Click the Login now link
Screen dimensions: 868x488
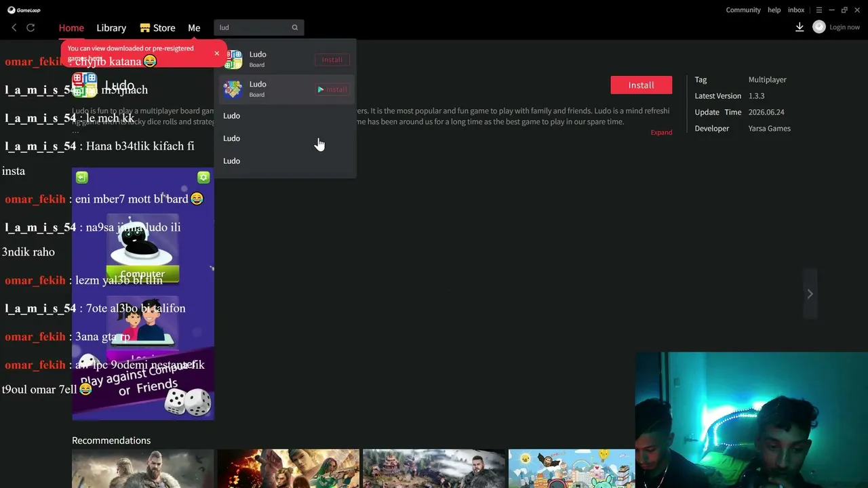[x=844, y=27]
